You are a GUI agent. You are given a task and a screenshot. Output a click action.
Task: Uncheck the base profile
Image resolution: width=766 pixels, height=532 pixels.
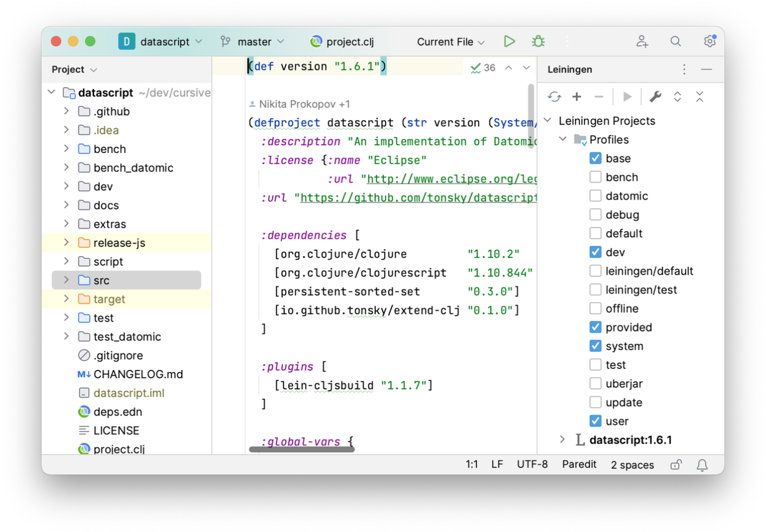point(595,158)
